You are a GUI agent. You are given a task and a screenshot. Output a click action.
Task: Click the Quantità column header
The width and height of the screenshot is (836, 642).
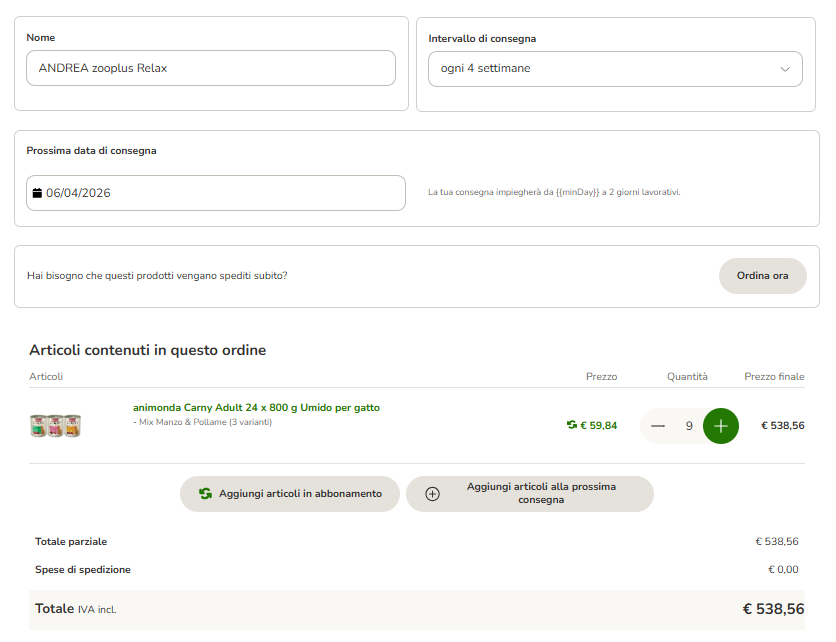[x=687, y=377]
